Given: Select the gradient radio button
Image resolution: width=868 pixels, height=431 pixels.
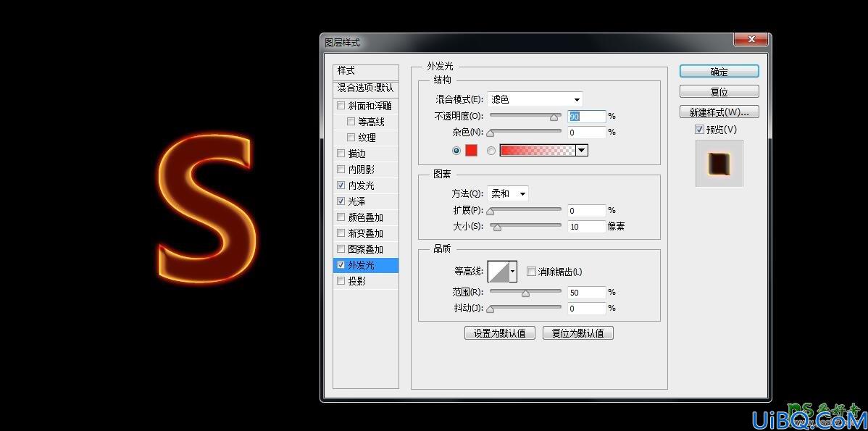Looking at the screenshot, I should 491,151.
